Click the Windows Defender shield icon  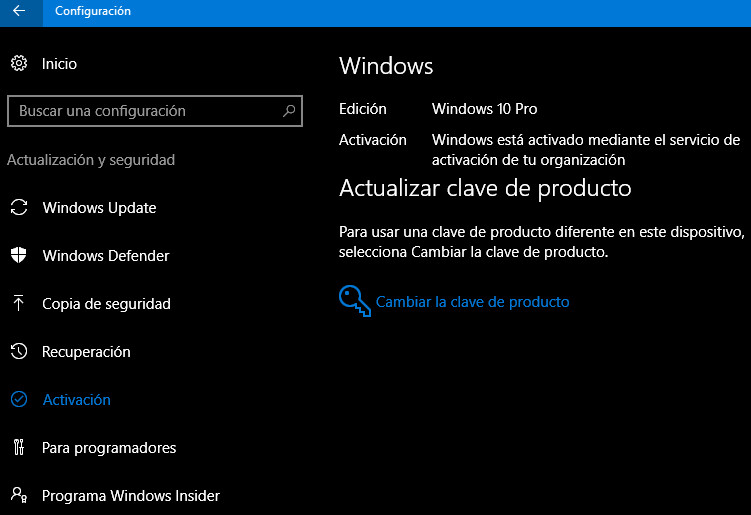click(19, 256)
